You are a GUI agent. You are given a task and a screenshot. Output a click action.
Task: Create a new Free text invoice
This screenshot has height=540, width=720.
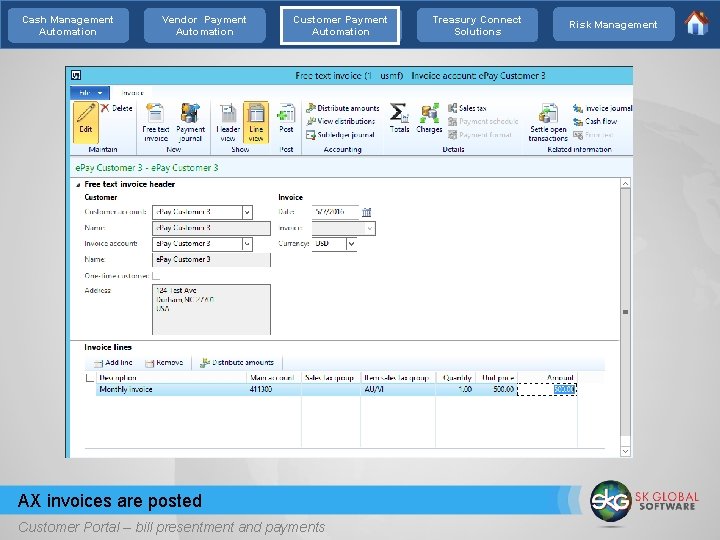(x=155, y=122)
